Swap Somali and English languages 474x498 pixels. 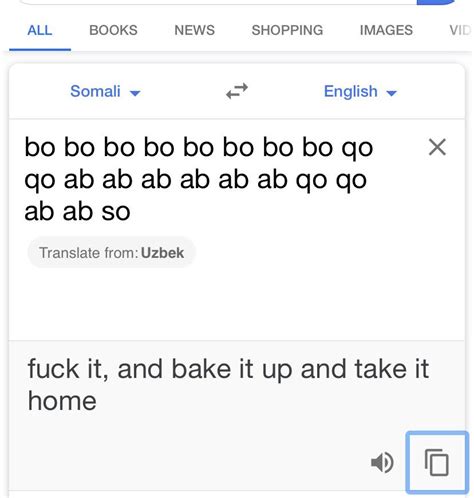click(237, 91)
